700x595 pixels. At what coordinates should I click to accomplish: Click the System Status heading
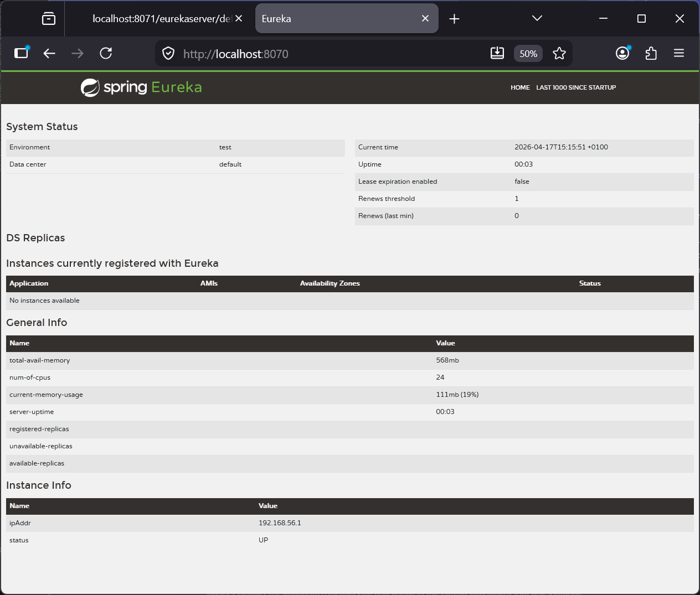42,127
